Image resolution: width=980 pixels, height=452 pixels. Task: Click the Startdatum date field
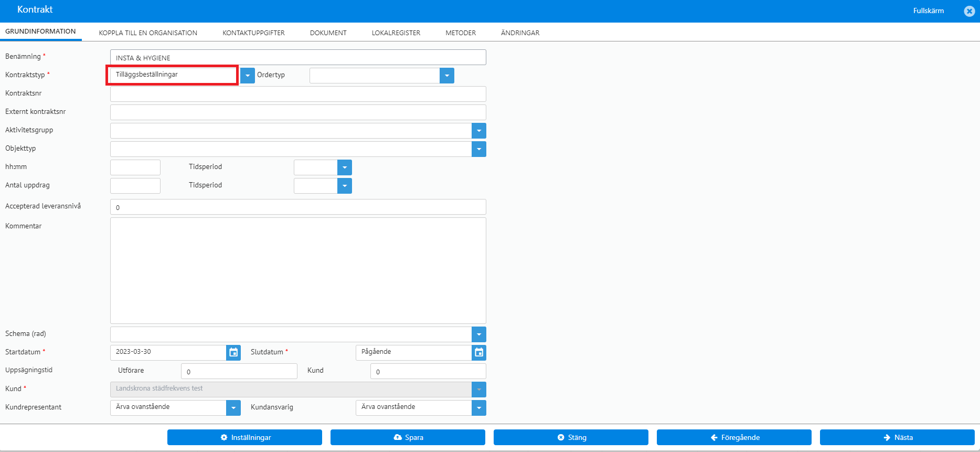coord(168,353)
